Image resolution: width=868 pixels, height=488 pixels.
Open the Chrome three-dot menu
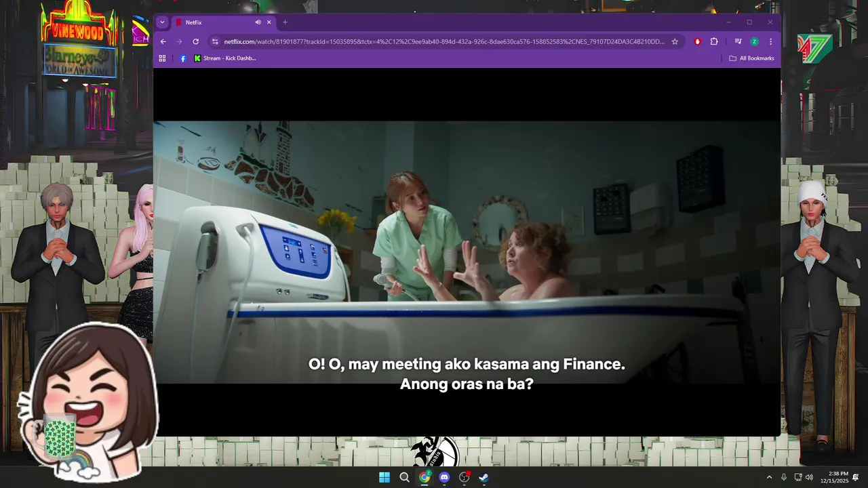[x=770, y=41]
